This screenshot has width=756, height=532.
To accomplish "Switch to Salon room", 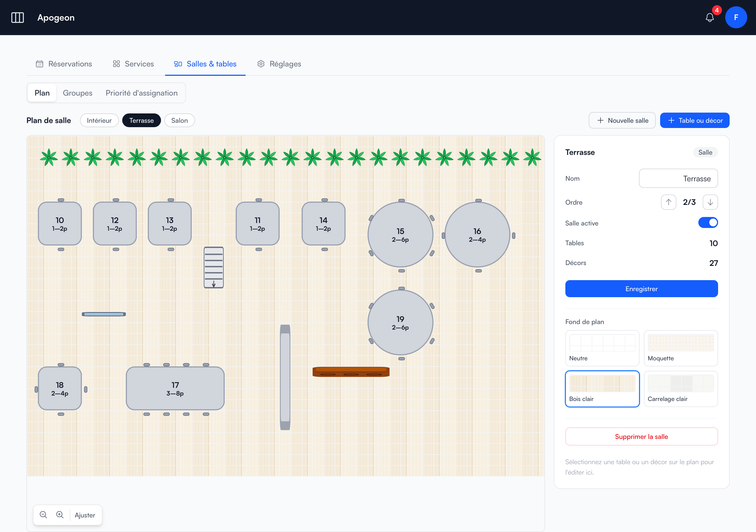I will [x=179, y=121].
